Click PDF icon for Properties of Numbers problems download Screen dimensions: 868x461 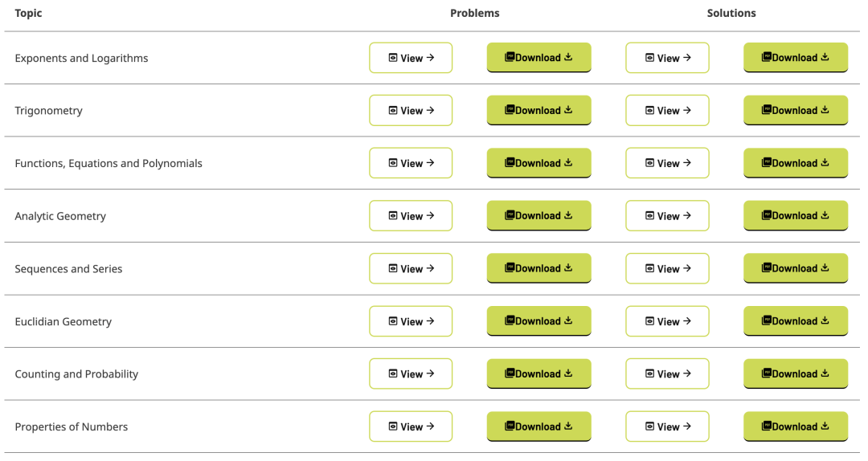point(510,426)
